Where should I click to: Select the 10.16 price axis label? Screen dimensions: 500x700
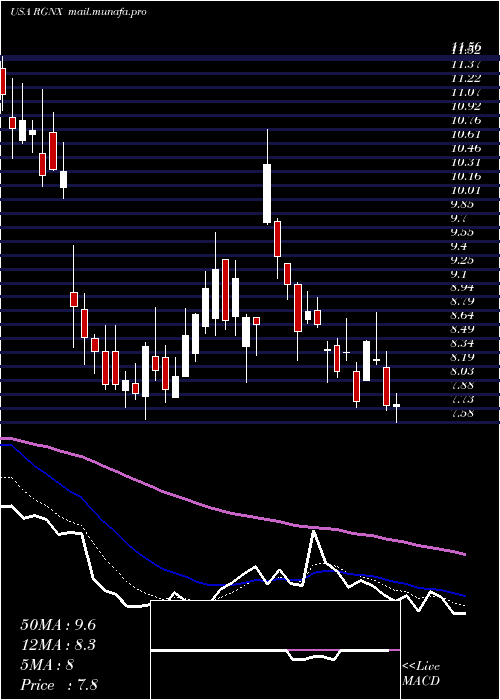point(466,176)
